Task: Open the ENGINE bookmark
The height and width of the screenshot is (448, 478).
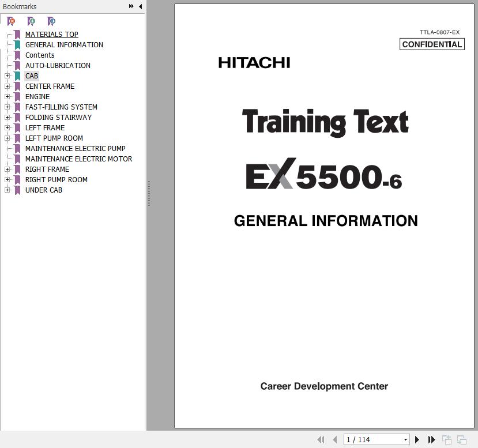Action: (37, 97)
